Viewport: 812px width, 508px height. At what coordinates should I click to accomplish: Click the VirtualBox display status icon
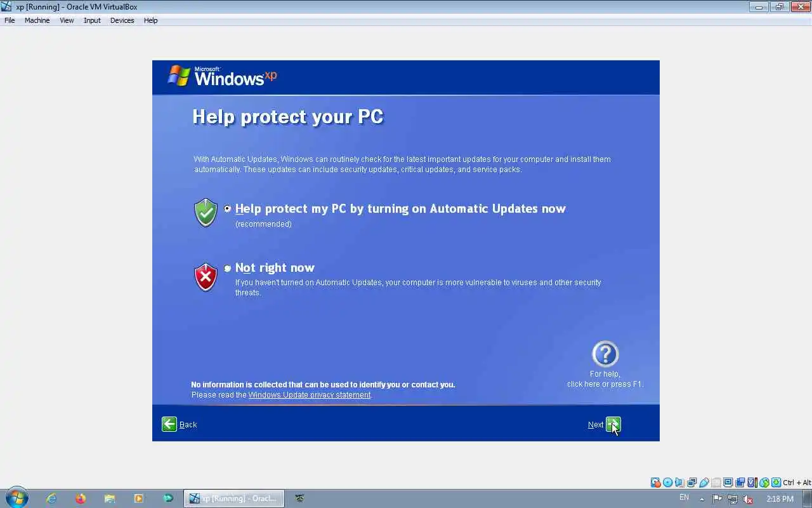(728, 483)
